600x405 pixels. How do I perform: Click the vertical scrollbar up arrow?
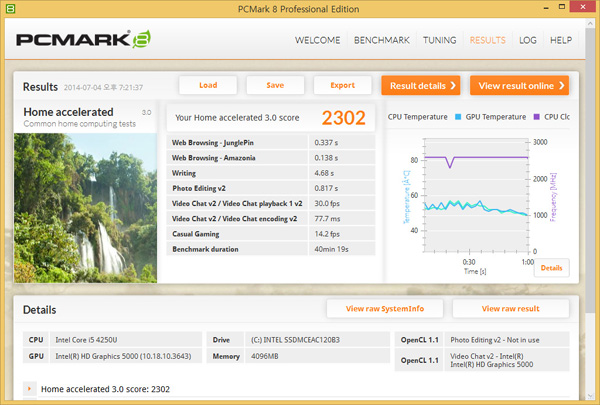(590, 24)
